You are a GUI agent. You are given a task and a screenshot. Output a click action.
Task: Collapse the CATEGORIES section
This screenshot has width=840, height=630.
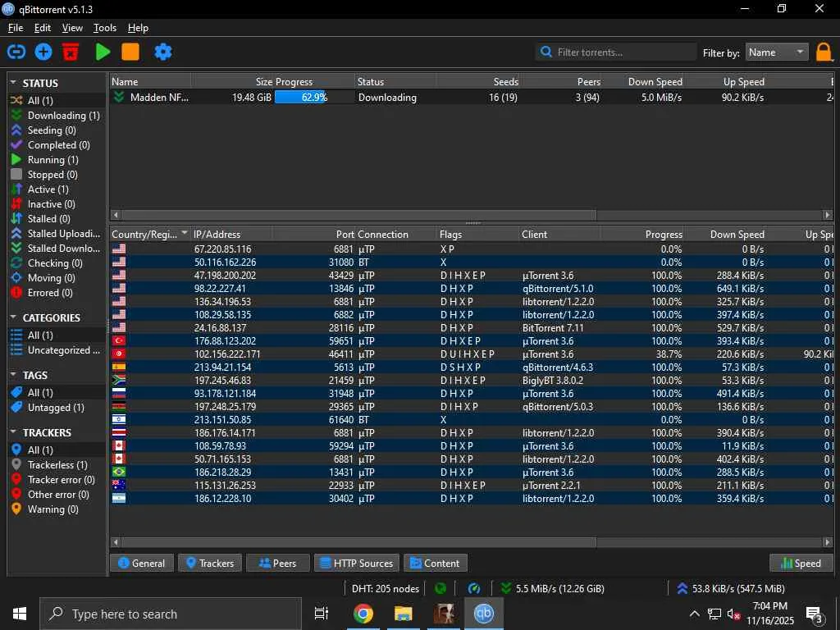tap(13, 317)
